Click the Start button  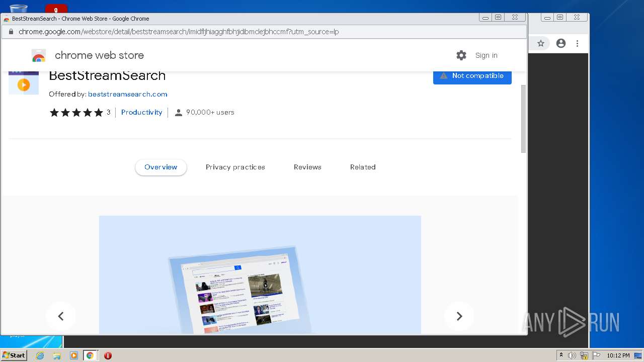coord(14,355)
